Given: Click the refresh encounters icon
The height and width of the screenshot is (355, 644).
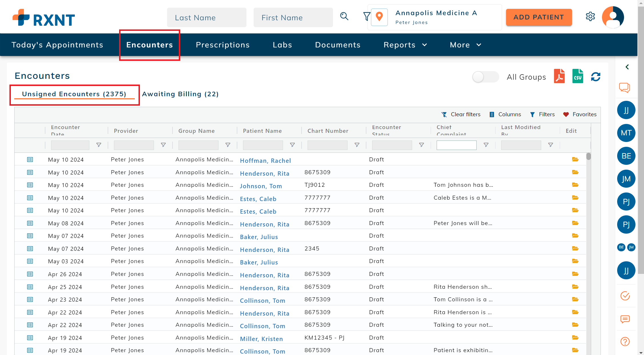Looking at the screenshot, I should pos(595,77).
